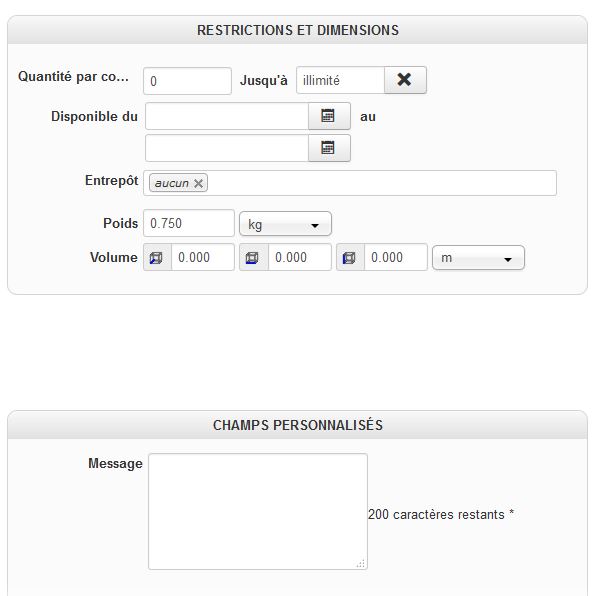Click the 'Disponible du' start date field

[x=226, y=116]
